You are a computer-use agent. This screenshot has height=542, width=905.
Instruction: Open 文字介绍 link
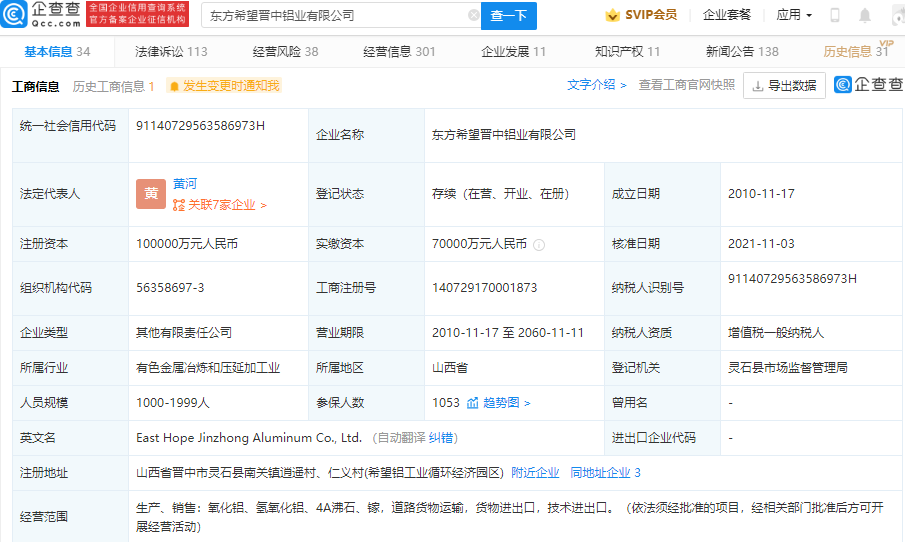[596, 85]
